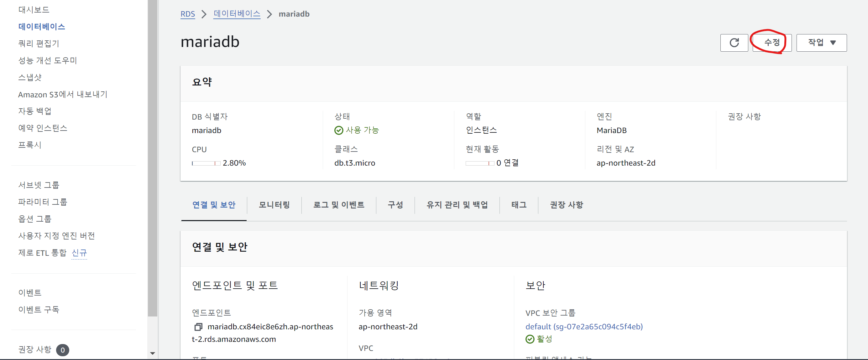The width and height of the screenshot is (868, 360).
Task: Switch to the 모니터링 tab
Action: pos(274,205)
